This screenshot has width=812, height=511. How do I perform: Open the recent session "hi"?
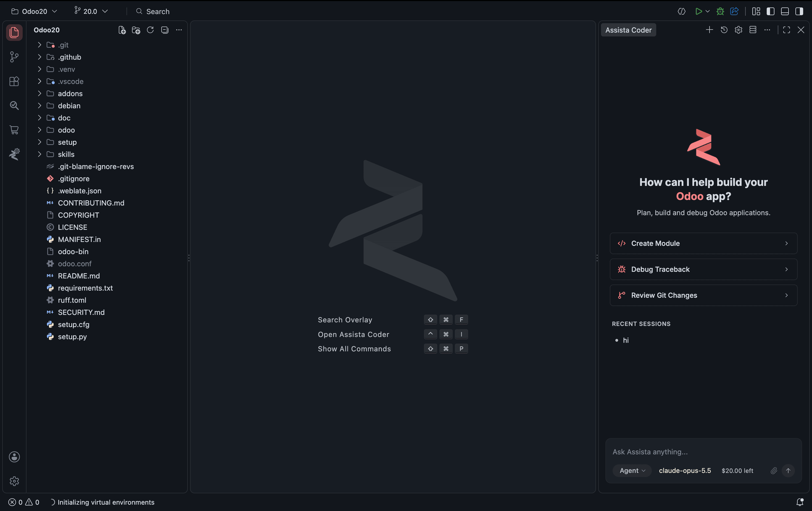(626, 340)
